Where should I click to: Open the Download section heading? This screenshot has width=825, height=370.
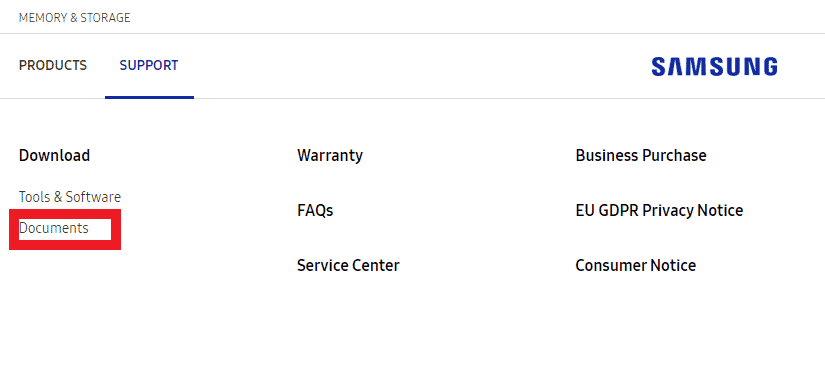[x=54, y=156]
